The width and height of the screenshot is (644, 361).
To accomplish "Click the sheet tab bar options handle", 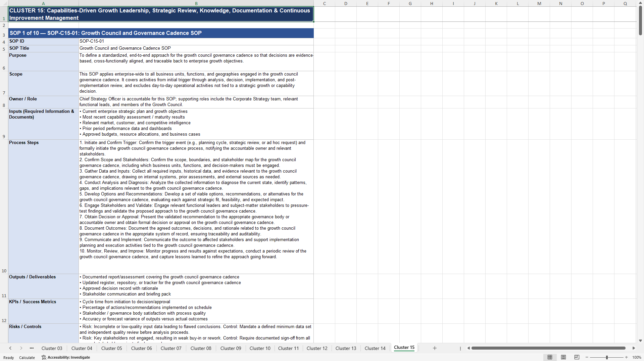I will (460, 348).
